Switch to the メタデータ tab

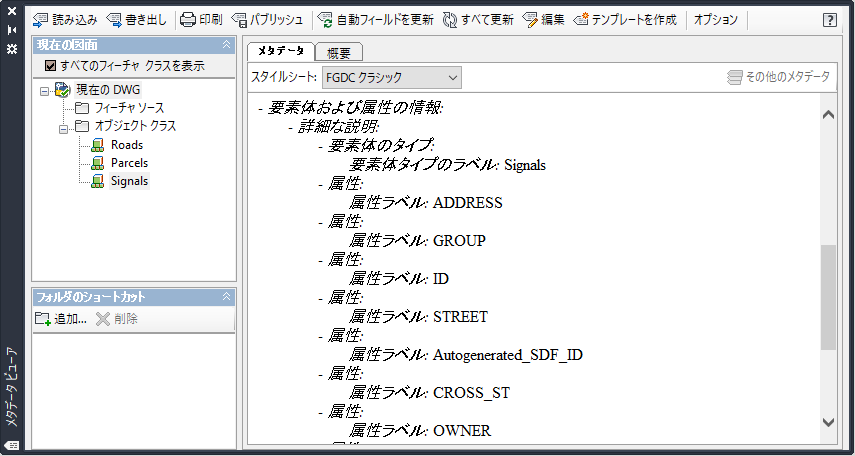(281, 51)
